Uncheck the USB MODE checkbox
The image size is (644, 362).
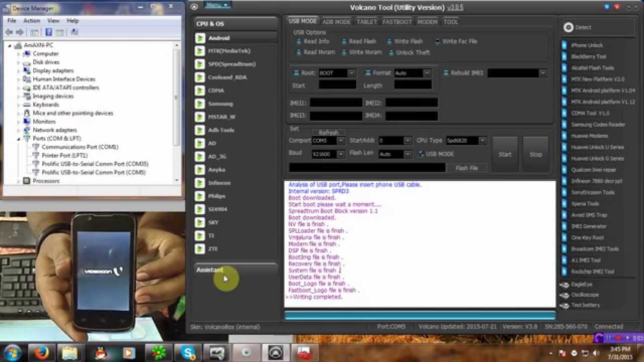click(421, 154)
